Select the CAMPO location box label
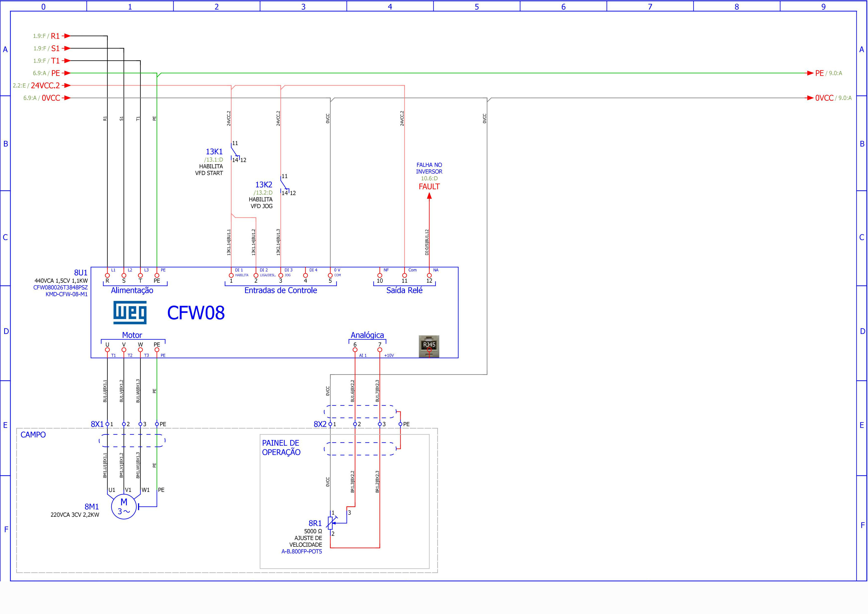 click(33, 435)
